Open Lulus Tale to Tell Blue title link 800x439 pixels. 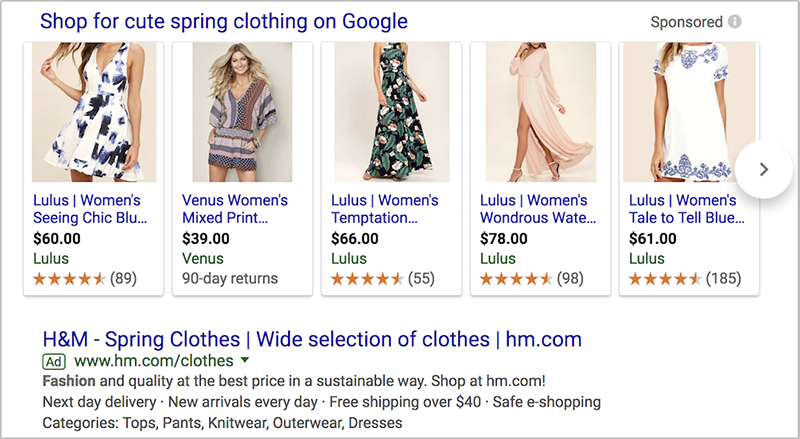pyautogui.click(x=687, y=209)
